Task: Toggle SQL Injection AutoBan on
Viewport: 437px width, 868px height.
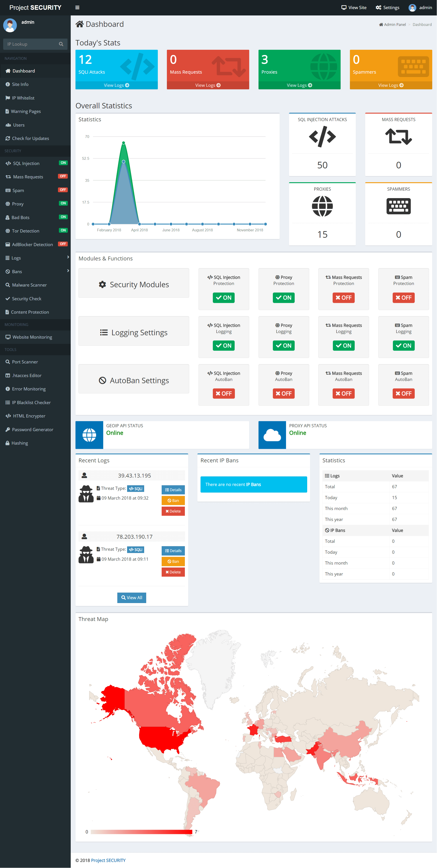Action: pos(224,393)
